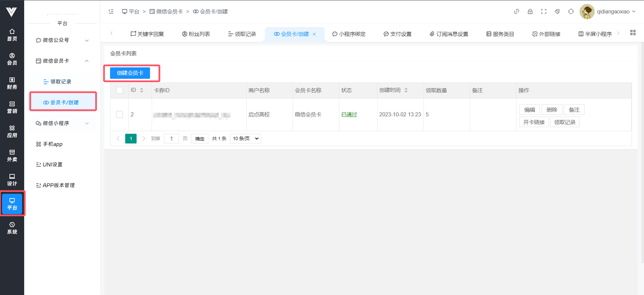Viewport: 644px width, 295px height.
Task: Collapse the sidebar menu icon
Action: coord(111,11)
